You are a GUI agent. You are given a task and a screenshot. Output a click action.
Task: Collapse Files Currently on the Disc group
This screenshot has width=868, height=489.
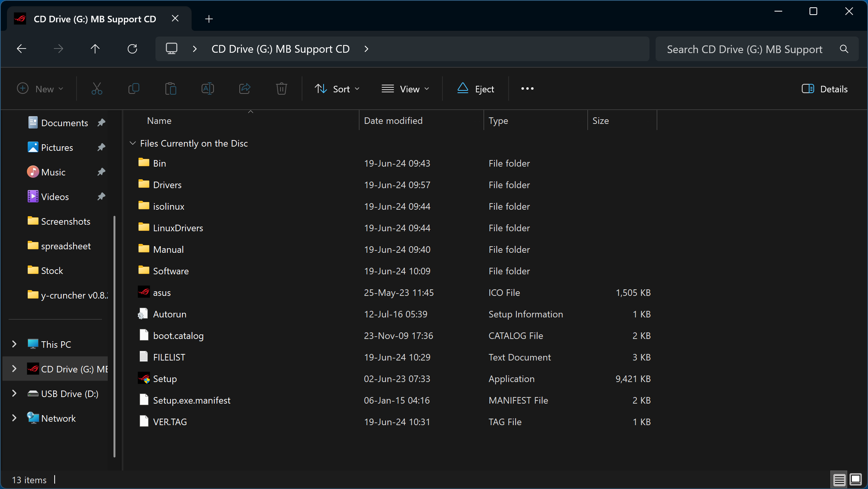(x=133, y=143)
